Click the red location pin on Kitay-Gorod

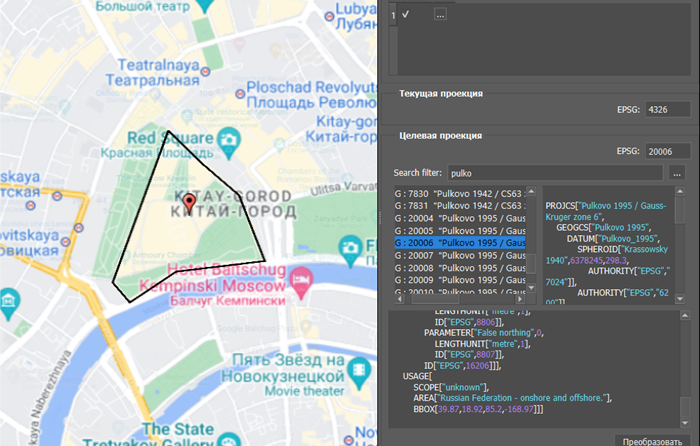(x=189, y=204)
